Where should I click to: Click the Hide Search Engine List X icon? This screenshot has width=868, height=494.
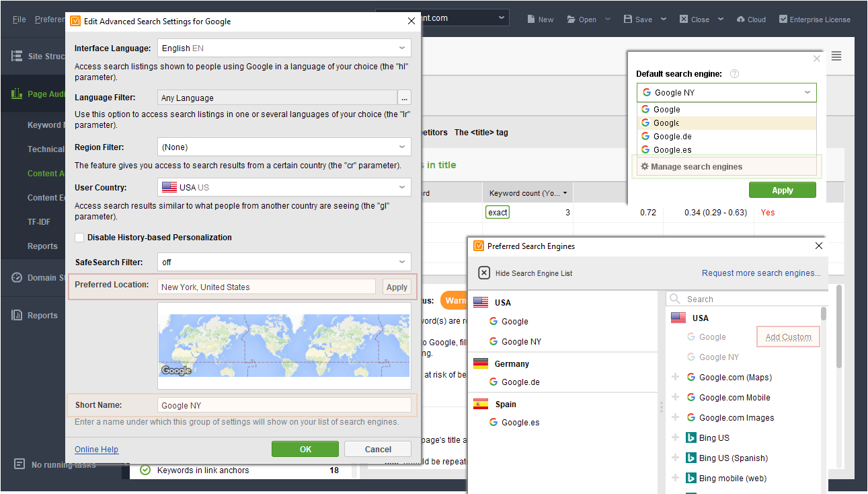pos(484,273)
